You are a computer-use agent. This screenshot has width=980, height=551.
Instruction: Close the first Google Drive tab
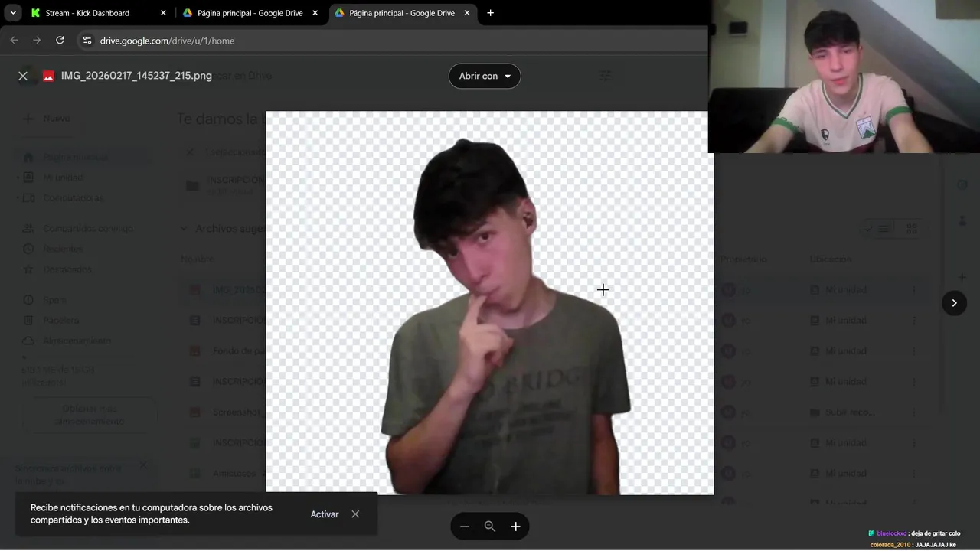coord(315,13)
